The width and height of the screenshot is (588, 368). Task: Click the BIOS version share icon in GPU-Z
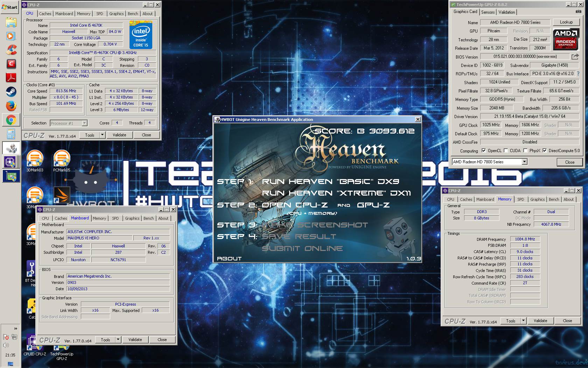point(575,56)
